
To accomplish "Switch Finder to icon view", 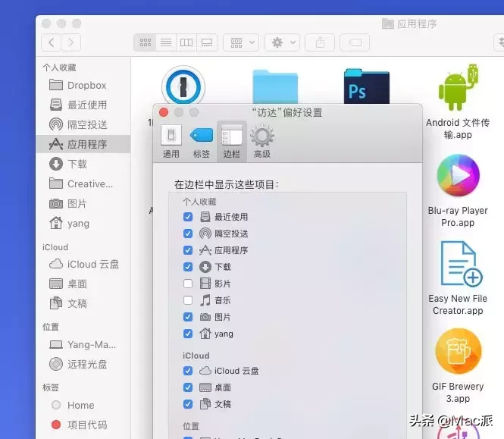I will pos(145,42).
